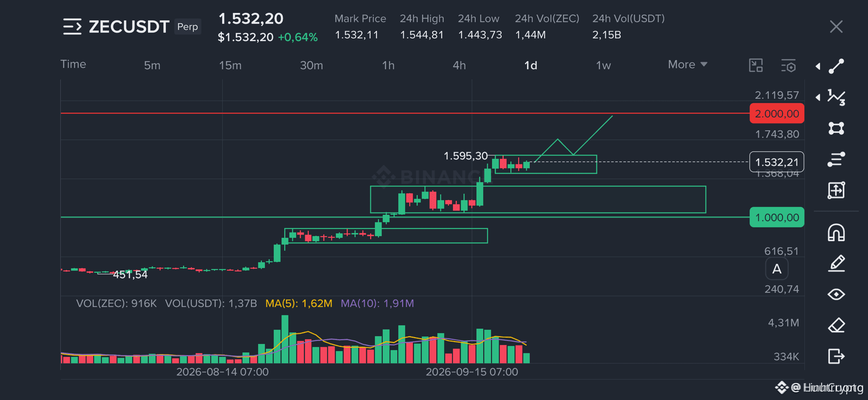Screen dimensions: 868x400
Task: Expand the line tools arrow submenu
Action: coord(818,66)
